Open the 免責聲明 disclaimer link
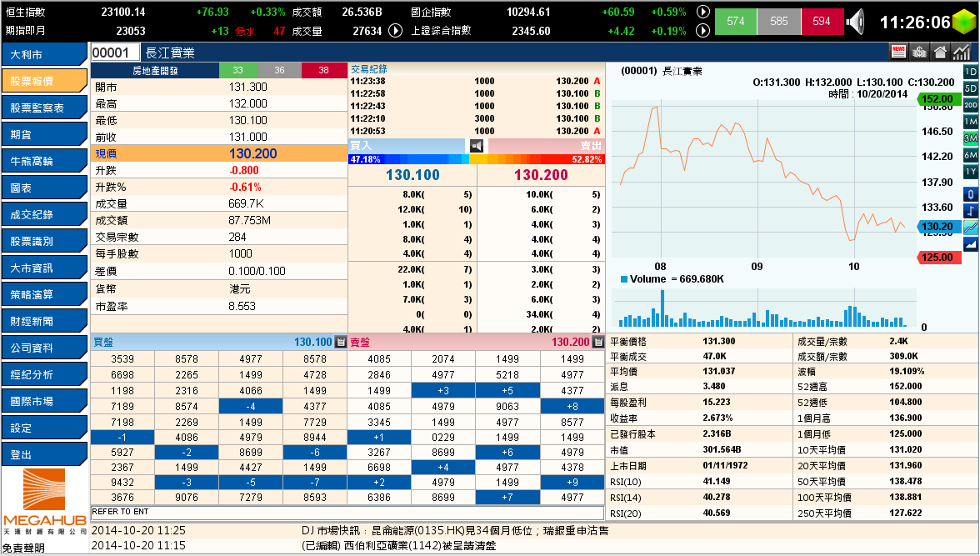This screenshot has width=980, height=556. click(x=23, y=548)
